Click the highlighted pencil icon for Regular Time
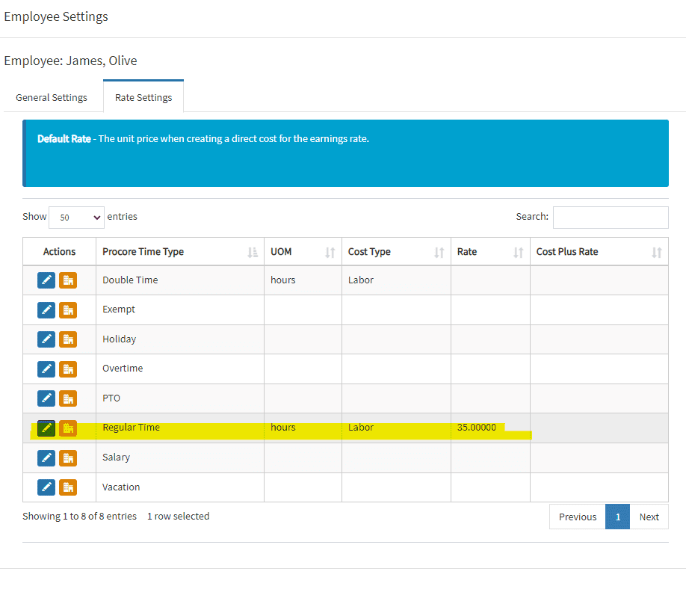The width and height of the screenshot is (686, 616). coord(46,428)
